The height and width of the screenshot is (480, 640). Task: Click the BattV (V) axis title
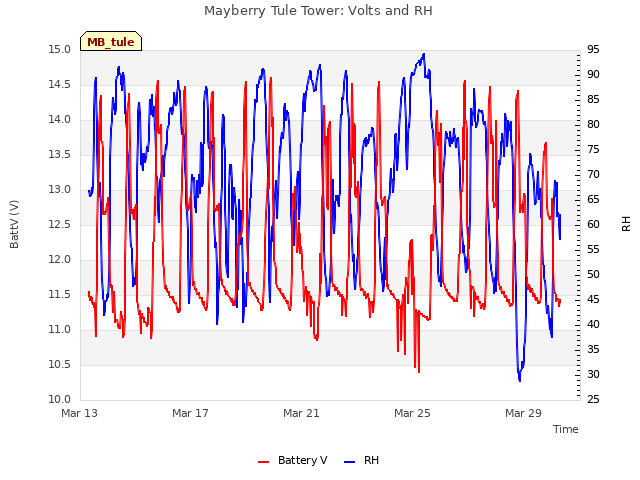pyautogui.click(x=14, y=224)
